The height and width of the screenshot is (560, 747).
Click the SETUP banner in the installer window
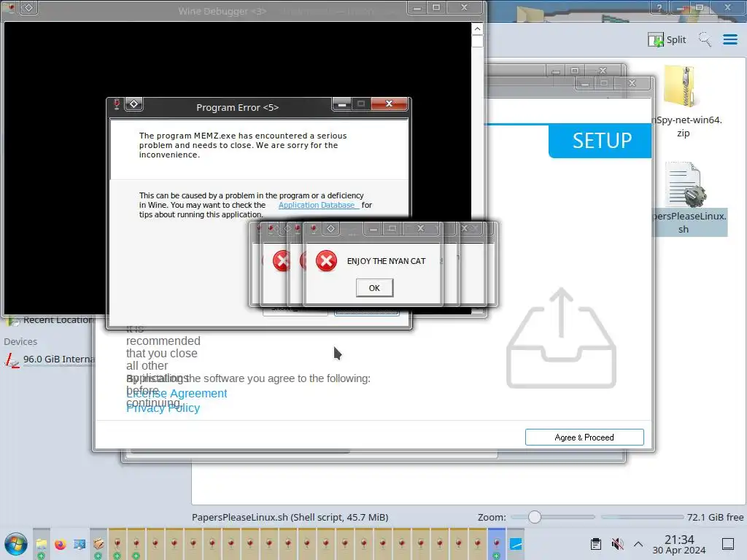pos(600,141)
